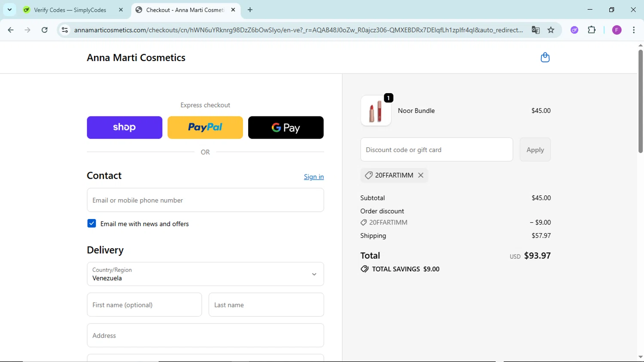Choose Google Pay express checkout
The image size is (644, 362).
286,128
